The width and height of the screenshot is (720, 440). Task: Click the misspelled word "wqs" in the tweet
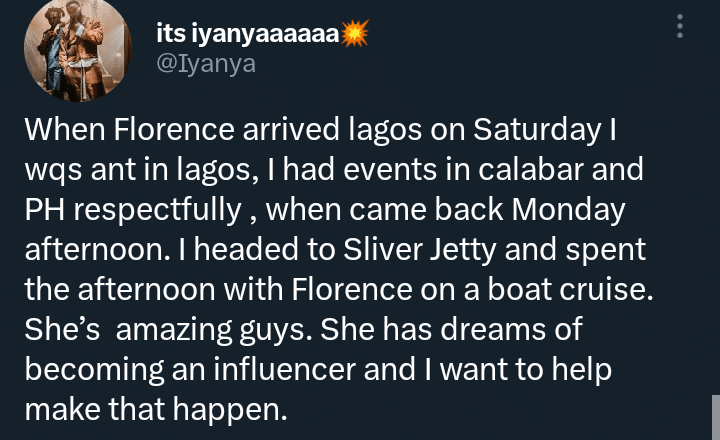(x=50, y=171)
